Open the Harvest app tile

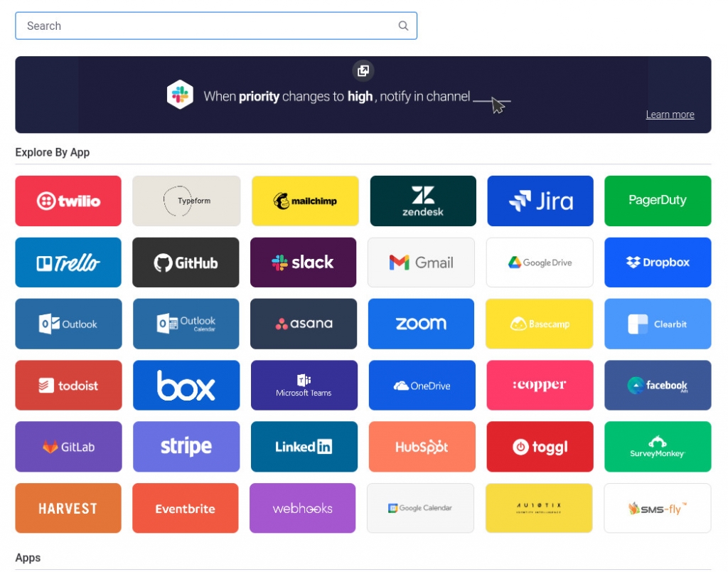tap(68, 508)
